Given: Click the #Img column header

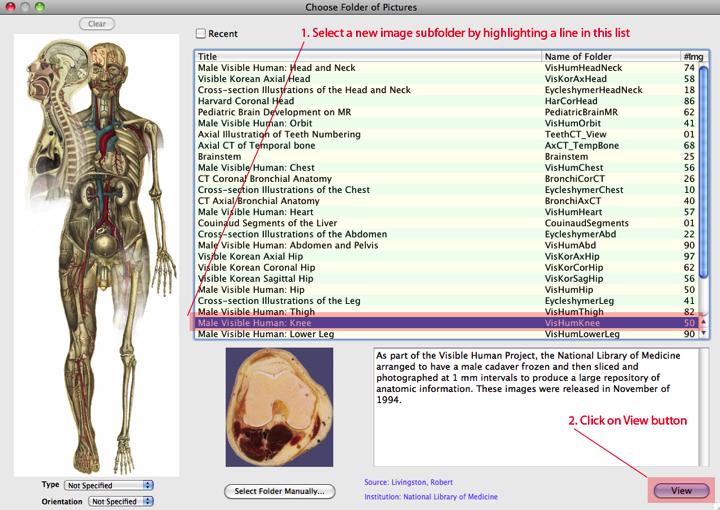Looking at the screenshot, I should pyautogui.click(x=688, y=57).
